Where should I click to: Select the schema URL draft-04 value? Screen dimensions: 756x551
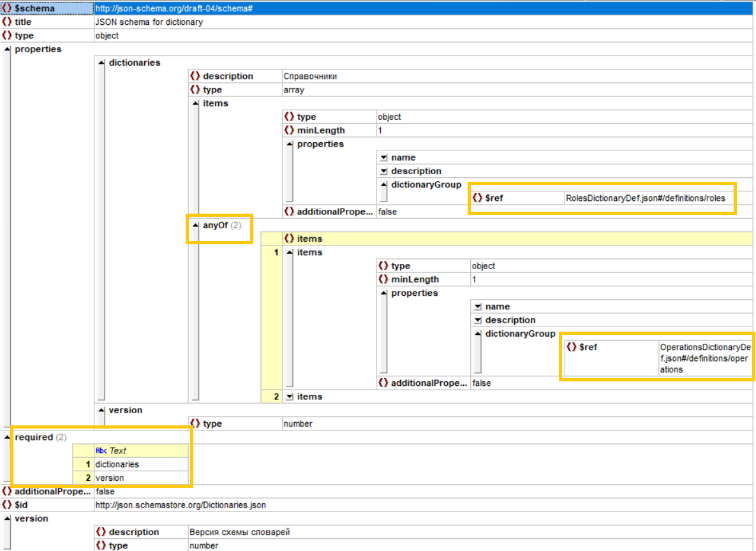coord(174,8)
